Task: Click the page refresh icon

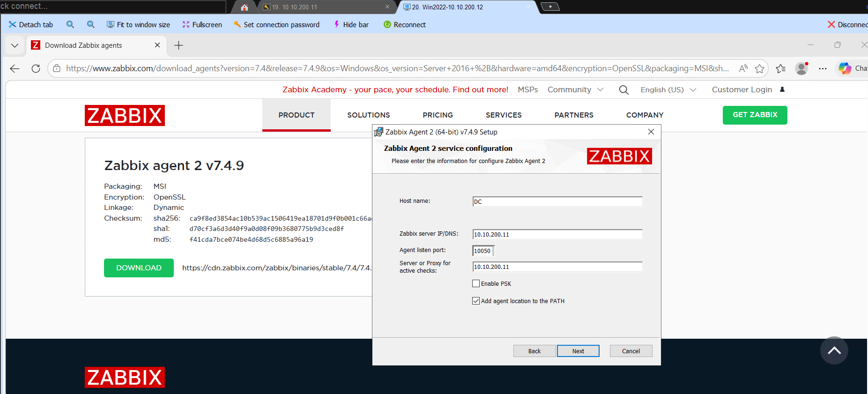Action: click(x=36, y=68)
